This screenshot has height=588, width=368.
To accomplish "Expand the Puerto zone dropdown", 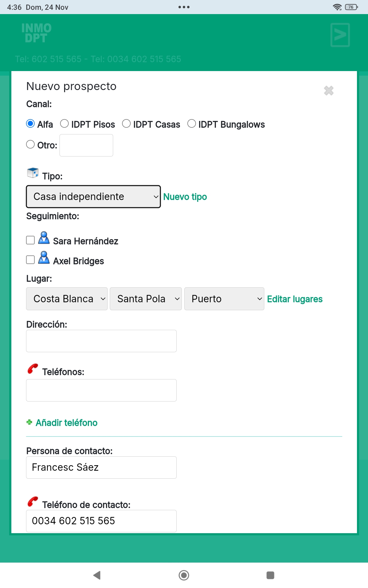I will click(x=224, y=299).
